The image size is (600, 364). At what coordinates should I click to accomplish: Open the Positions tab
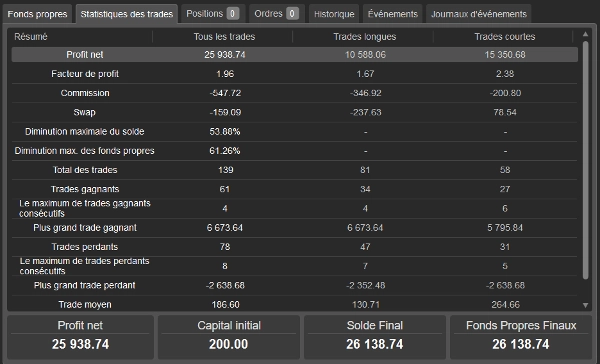[x=213, y=14]
